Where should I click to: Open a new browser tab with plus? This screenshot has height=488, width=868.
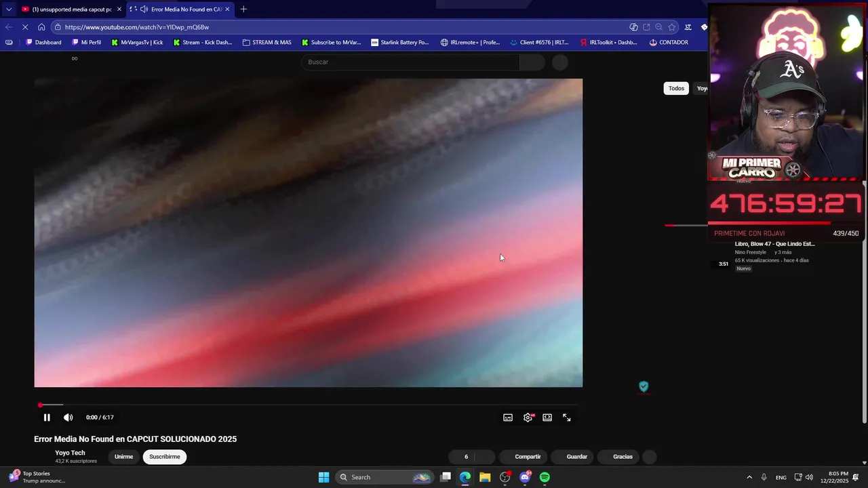click(x=243, y=9)
